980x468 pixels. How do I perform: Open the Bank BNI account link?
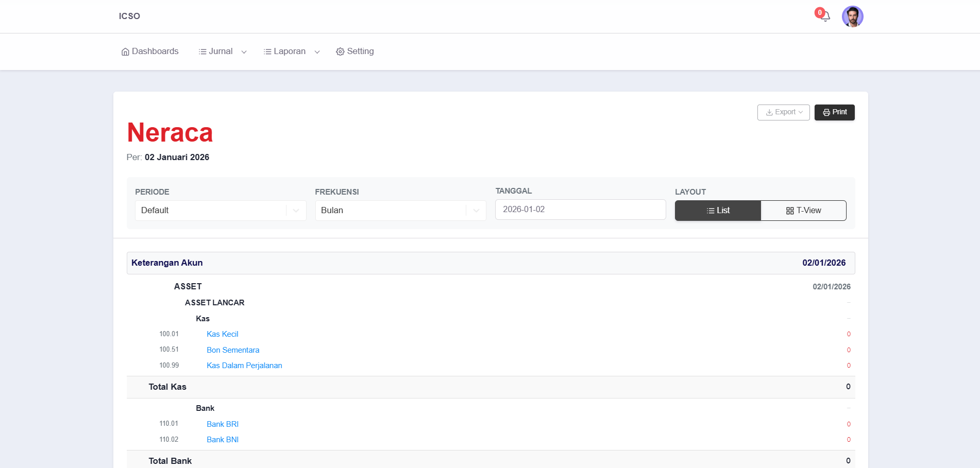[x=222, y=440]
